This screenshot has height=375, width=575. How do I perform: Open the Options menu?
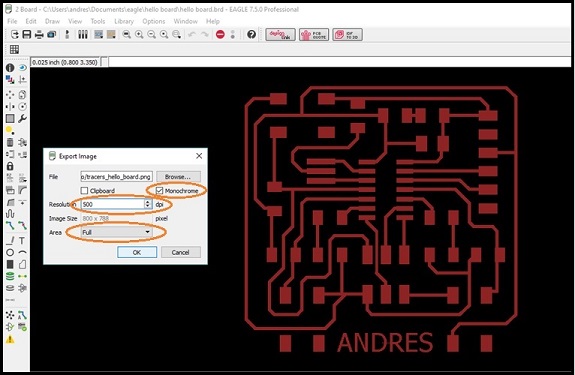(153, 21)
